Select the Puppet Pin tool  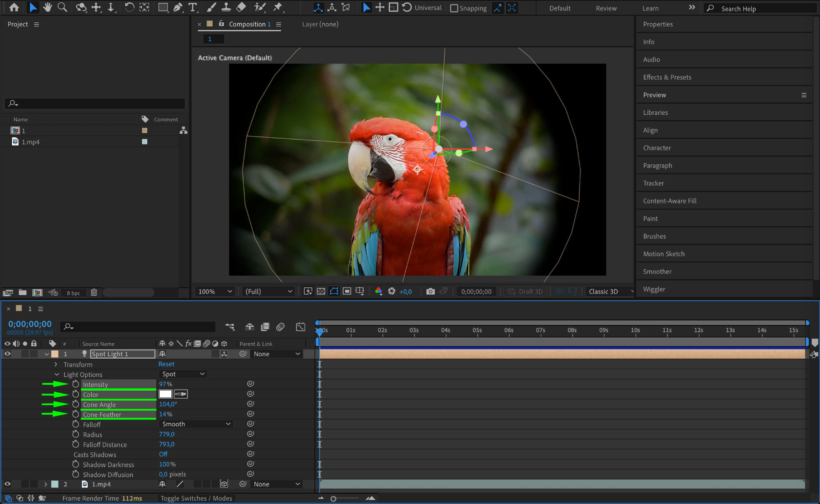[277, 7]
